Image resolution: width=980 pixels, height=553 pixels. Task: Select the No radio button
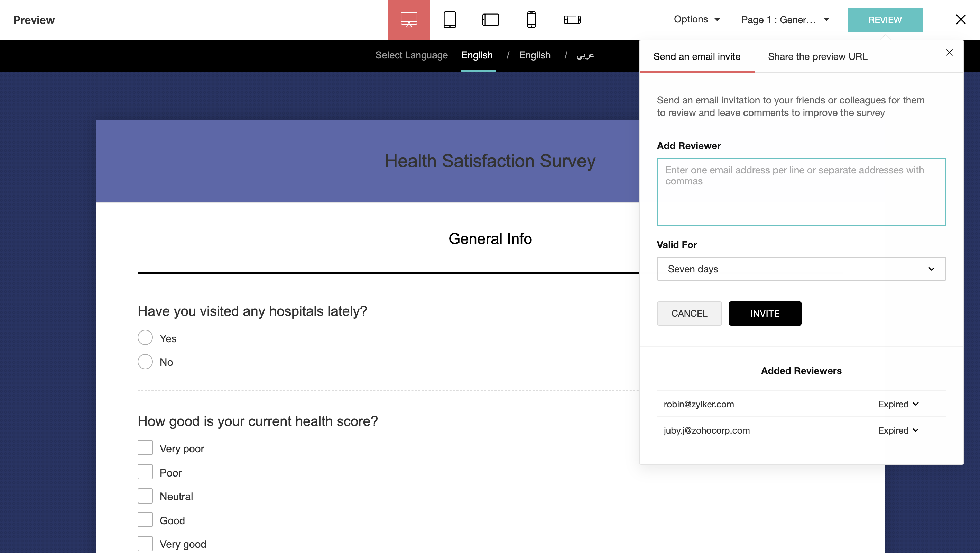145,362
